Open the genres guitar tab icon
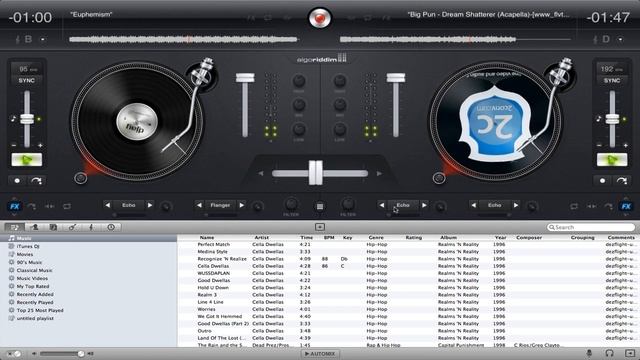The image size is (640, 360). (72, 227)
